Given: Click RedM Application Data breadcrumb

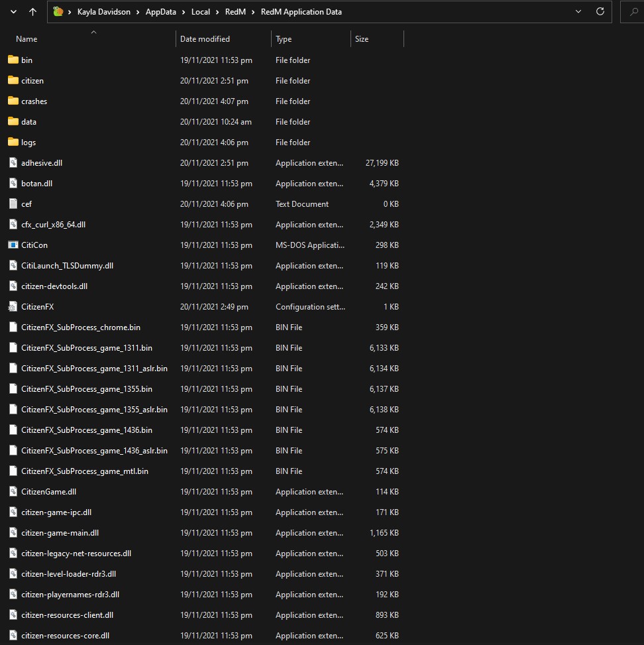Looking at the screenshot, I should [x=301, y=12].
